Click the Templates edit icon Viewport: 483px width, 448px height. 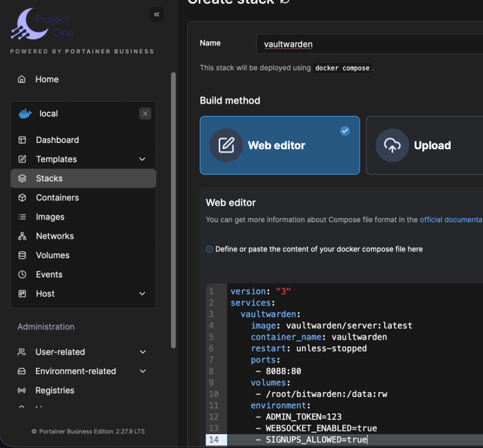coord(22,159)
